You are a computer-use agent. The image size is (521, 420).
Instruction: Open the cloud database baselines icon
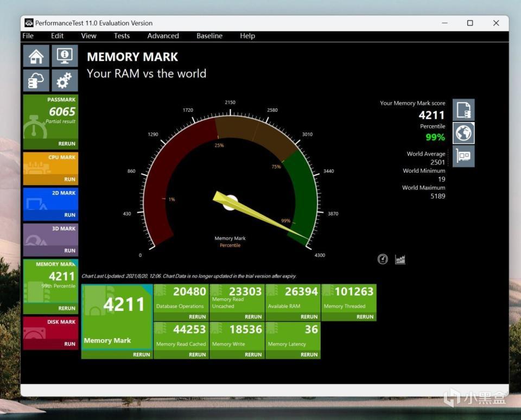(36, 80)
